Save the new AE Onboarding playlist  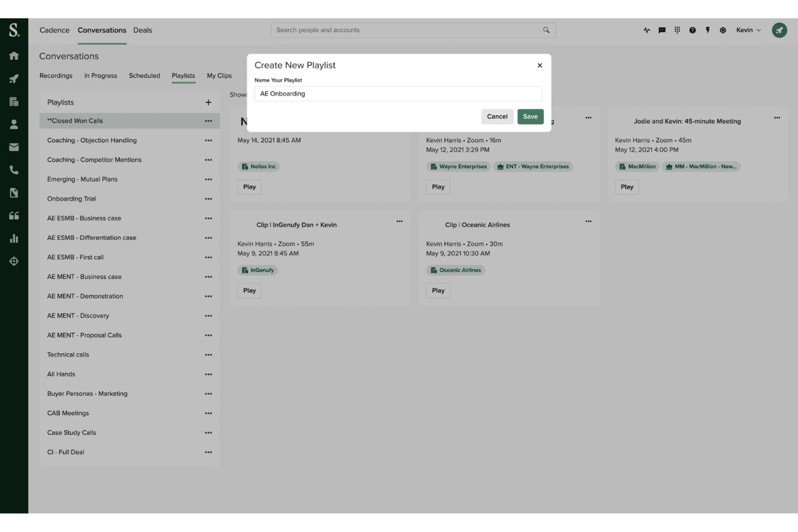[x=530, y=116]
